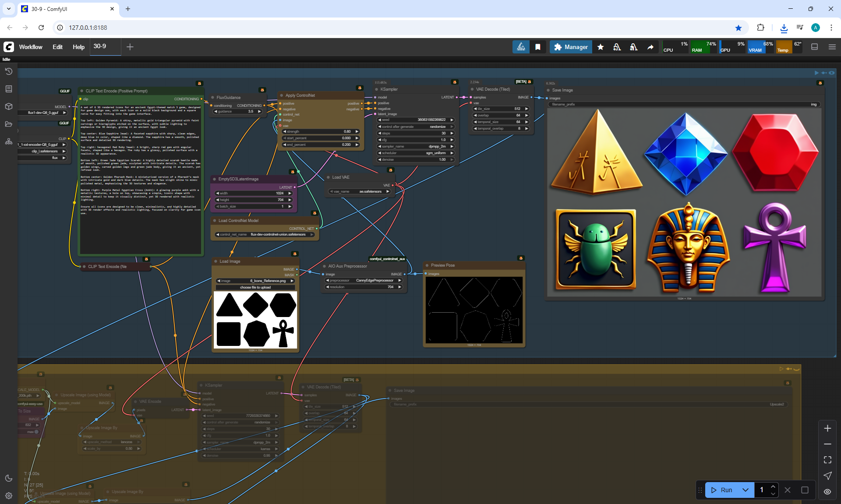The width and height of the screenshot is (841, 504).
Task: Toggle dark theme moon icon
Action: pyautogui.click(x=8, y=478)
